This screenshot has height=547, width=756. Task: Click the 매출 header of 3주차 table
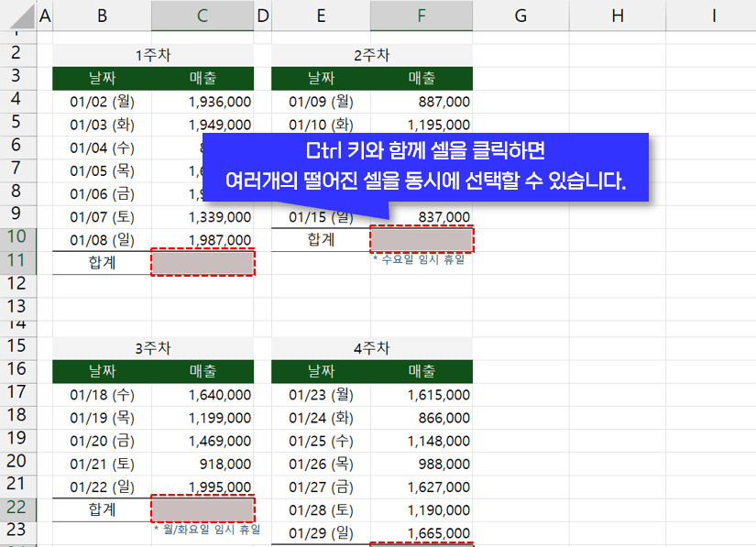click(x=202, y=371)
